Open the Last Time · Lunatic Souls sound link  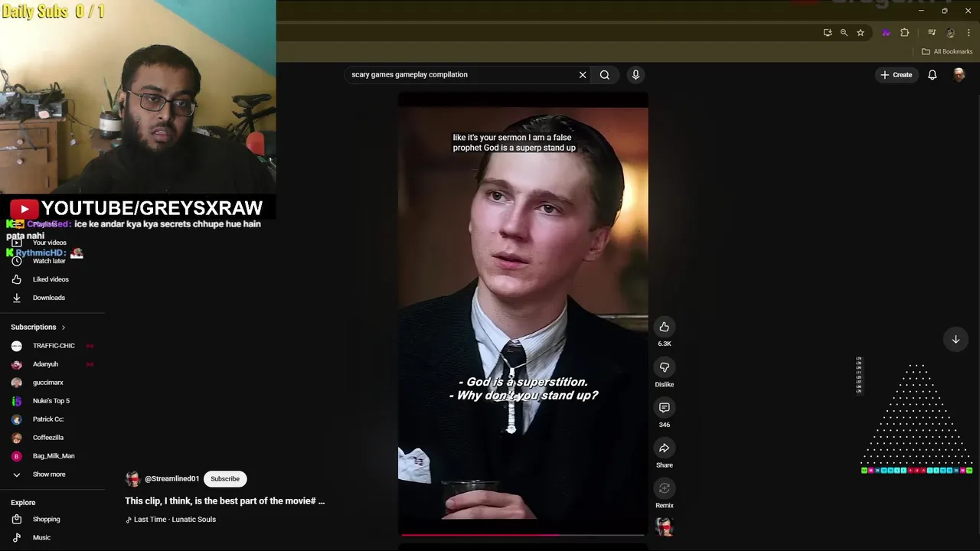171,520
